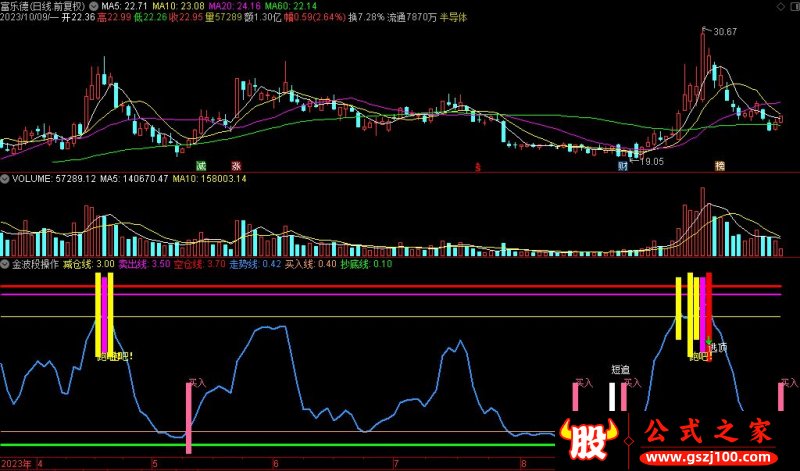
Task: Click the 金波段操作 indicator name
Action: (35, 264)
